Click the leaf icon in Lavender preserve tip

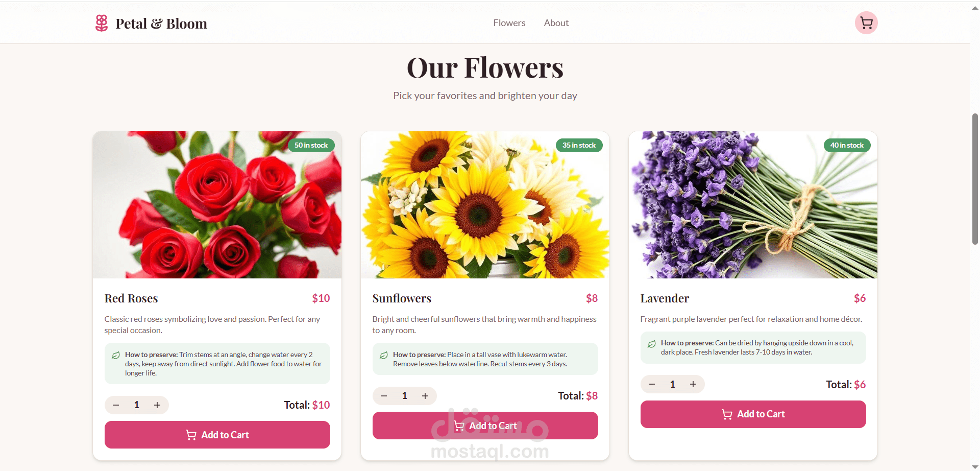652,344
